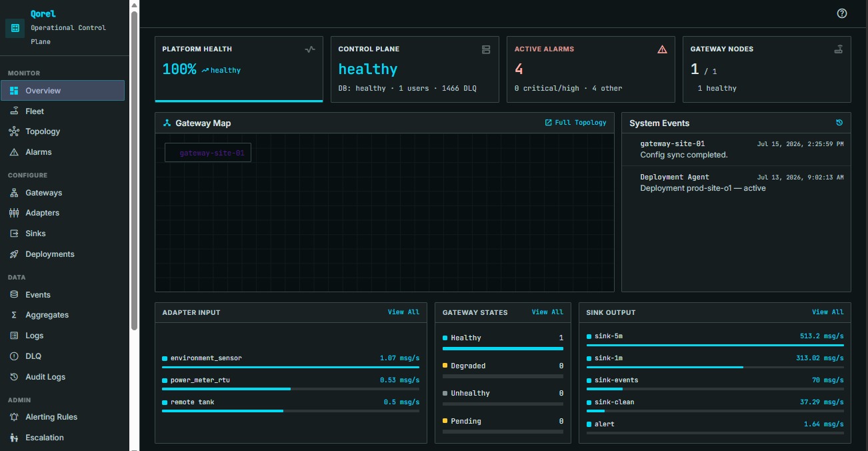Click the Gateways icon in sidebar

coord(14,193)
